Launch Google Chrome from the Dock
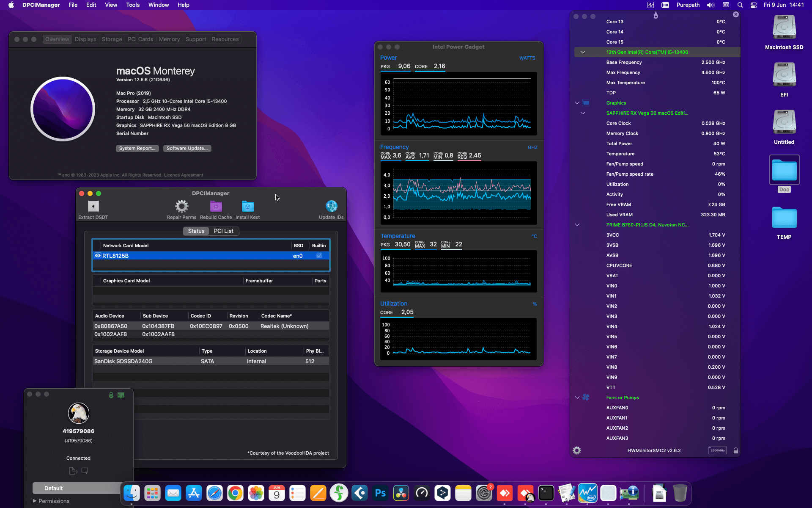 click(x=235, y=493)
